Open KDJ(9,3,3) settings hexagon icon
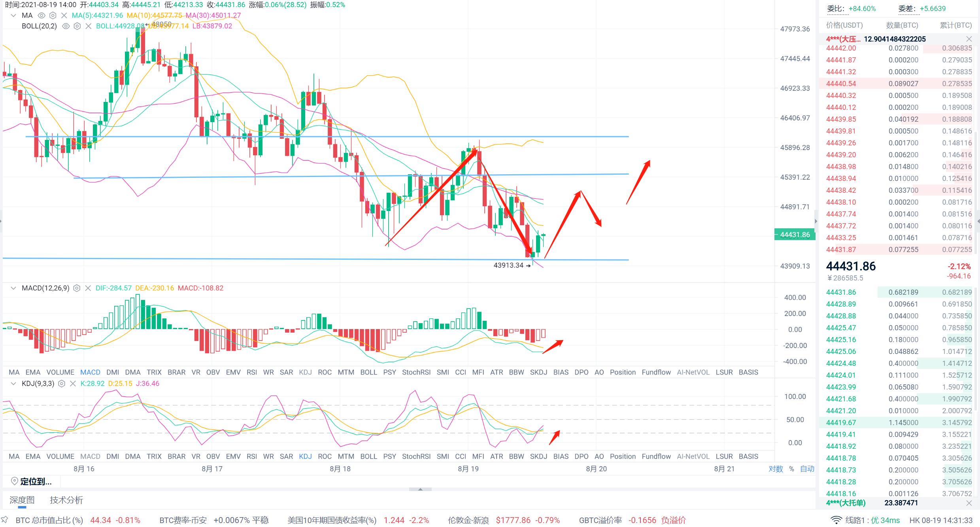 tap(62, 384)
